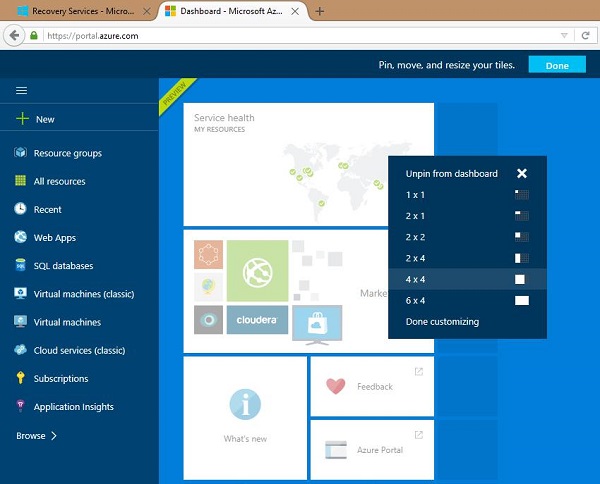Click the hamburger menu icon

[x=20, y=90]
